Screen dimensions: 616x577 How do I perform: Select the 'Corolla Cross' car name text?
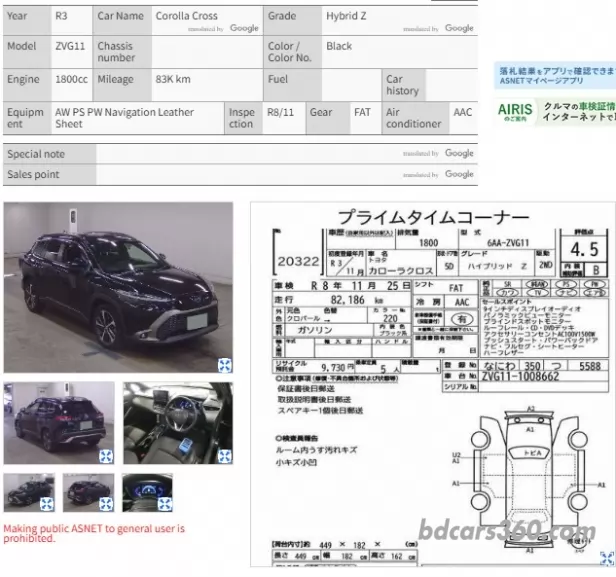point(186,16)
